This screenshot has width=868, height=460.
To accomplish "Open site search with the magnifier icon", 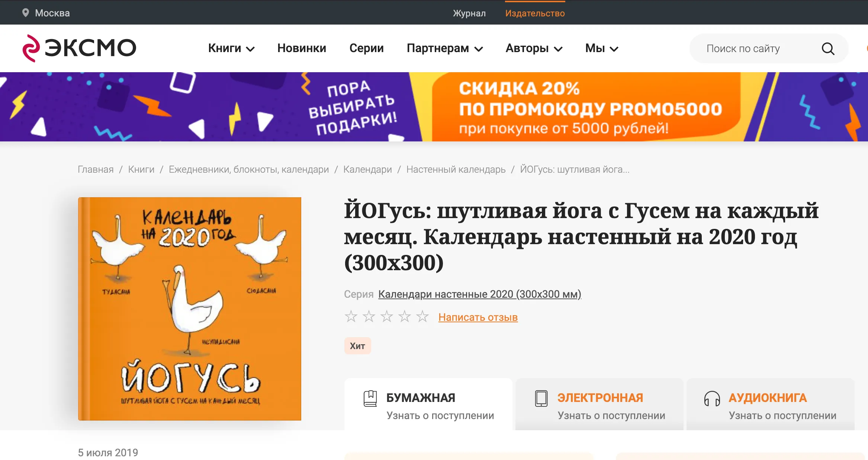I will click(828, 48).
